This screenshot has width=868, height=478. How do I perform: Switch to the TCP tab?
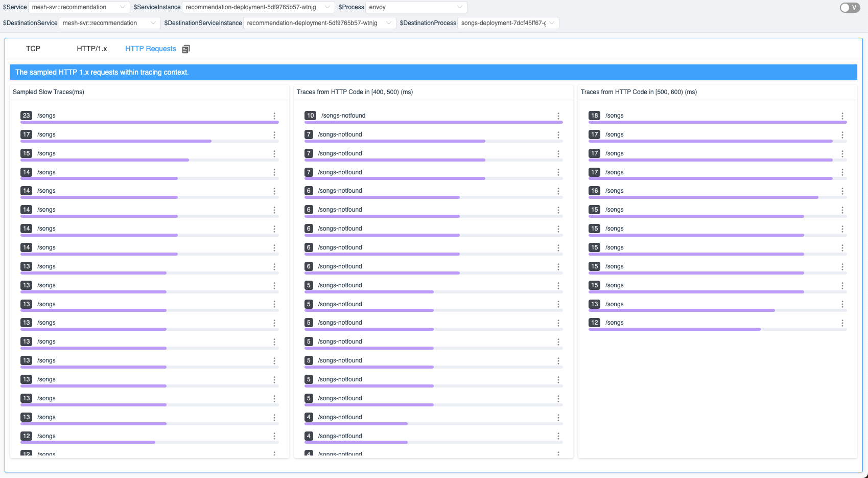coord(34,48)
